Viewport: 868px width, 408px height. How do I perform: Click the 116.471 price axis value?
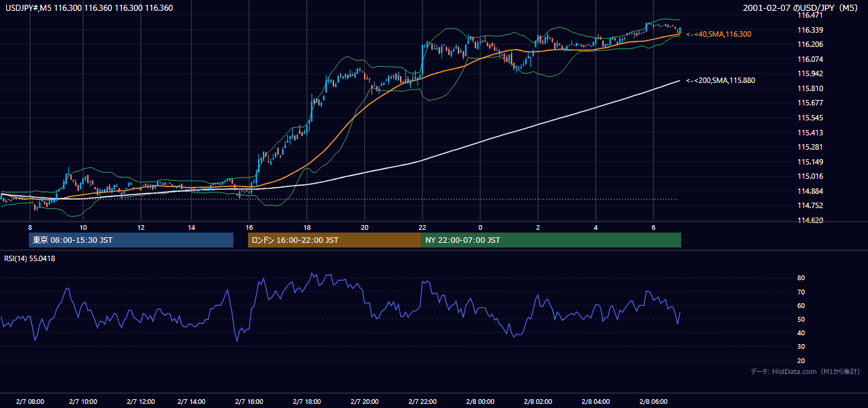[x=810, y=15]
